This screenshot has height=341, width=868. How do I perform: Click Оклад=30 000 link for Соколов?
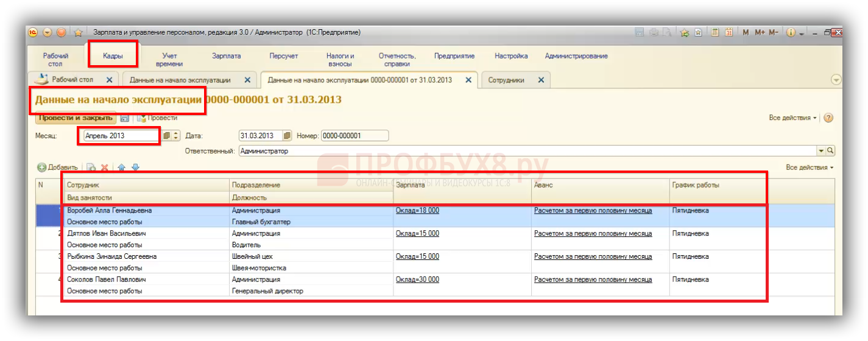click(x=417, y=280)
